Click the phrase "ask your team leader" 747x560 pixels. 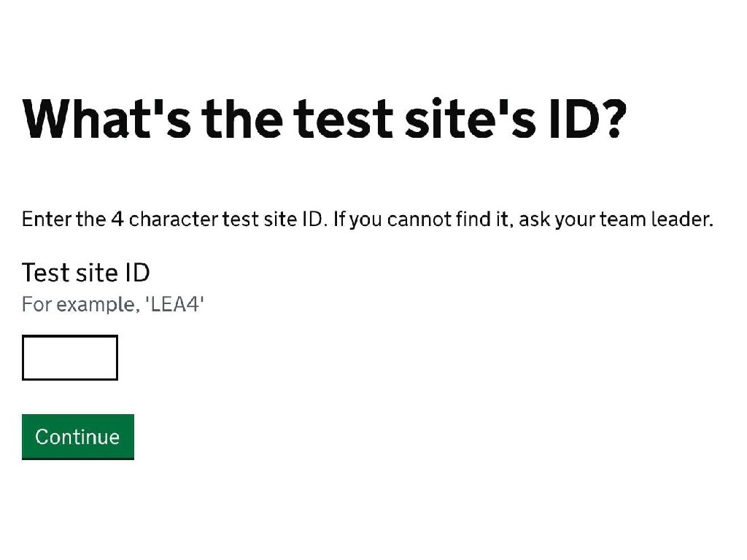click(x=619, y=219)
